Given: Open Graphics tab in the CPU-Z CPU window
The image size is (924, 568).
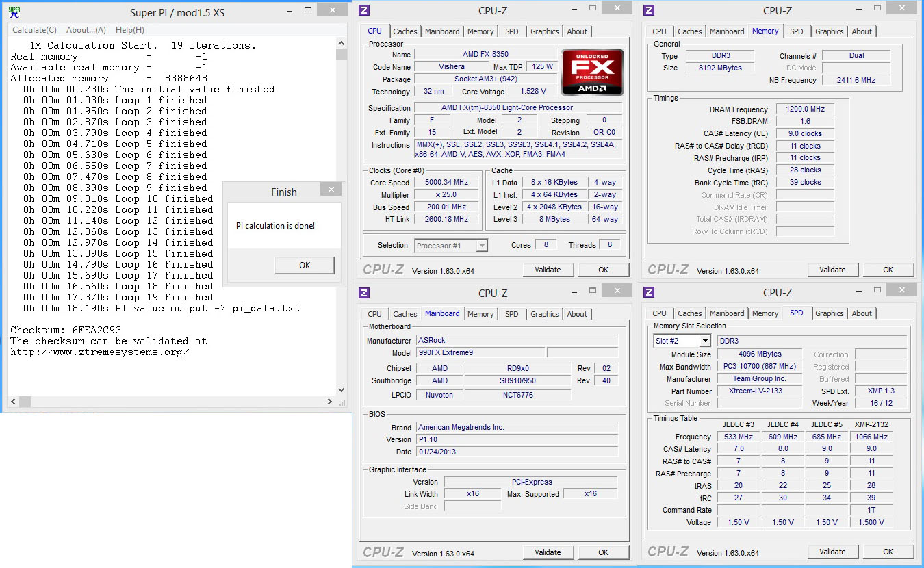Looking at the screenshot, I should pyautogui.click(x=545, y=31).
